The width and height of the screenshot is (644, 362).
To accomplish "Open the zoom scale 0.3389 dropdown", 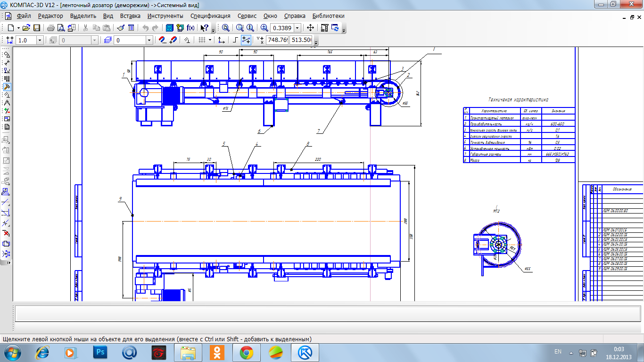I will pos(297,28).
